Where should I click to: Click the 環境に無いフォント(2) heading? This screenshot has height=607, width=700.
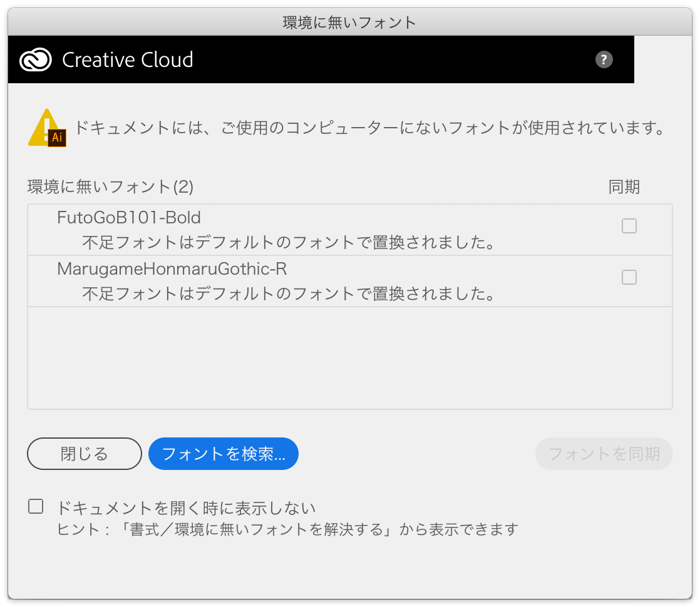pyautogui.click(x=110, y=186)
